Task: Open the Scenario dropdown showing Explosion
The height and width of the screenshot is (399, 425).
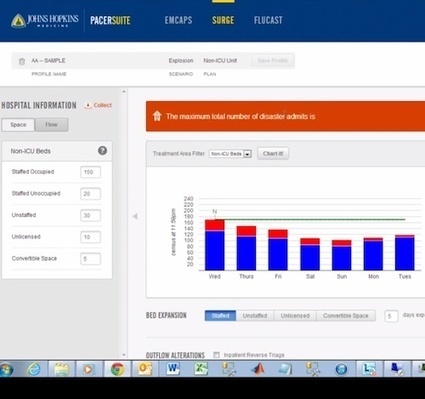Action: click(x=181, y=61)
